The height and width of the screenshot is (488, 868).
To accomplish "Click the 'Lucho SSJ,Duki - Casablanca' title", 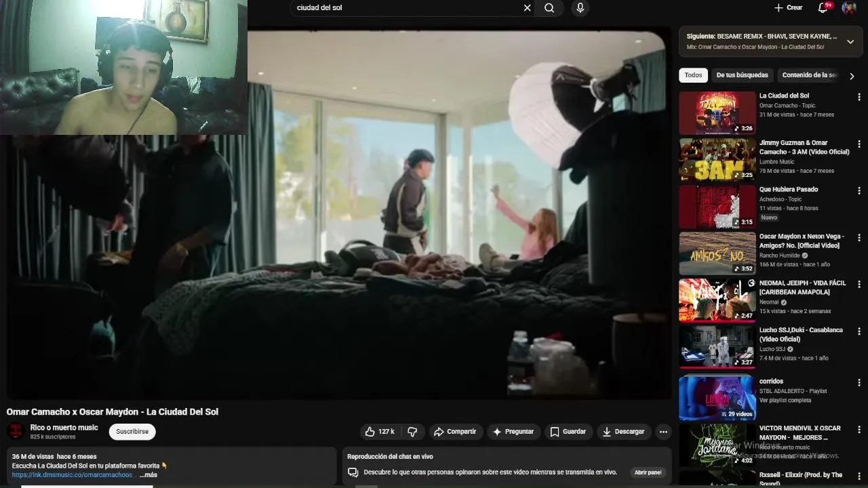I will tap(801, 334).
